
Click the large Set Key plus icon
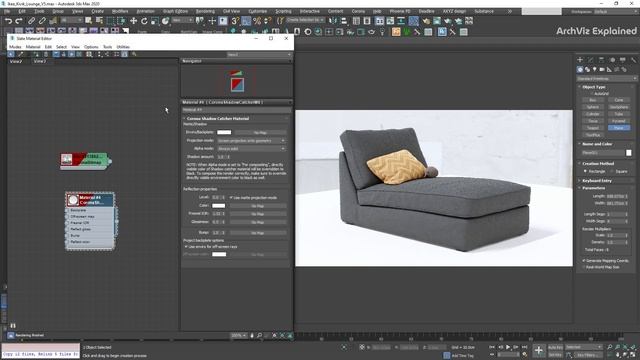click(x=538, y=350)
